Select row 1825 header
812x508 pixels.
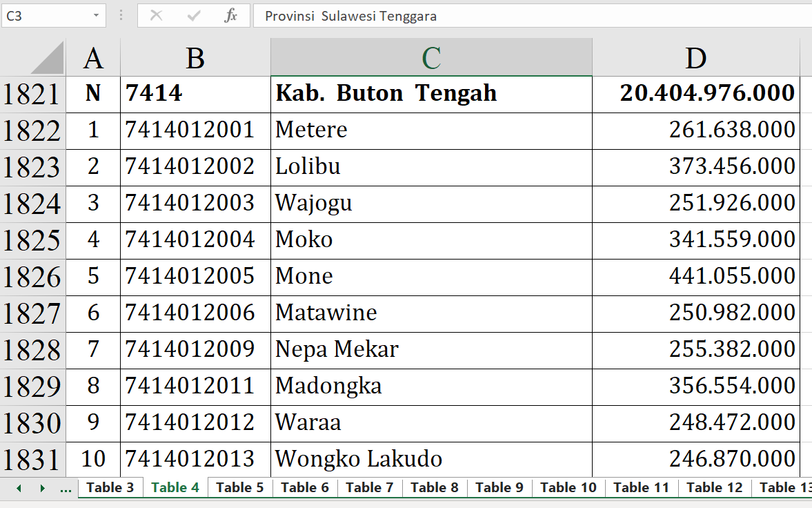click(32, 240)
